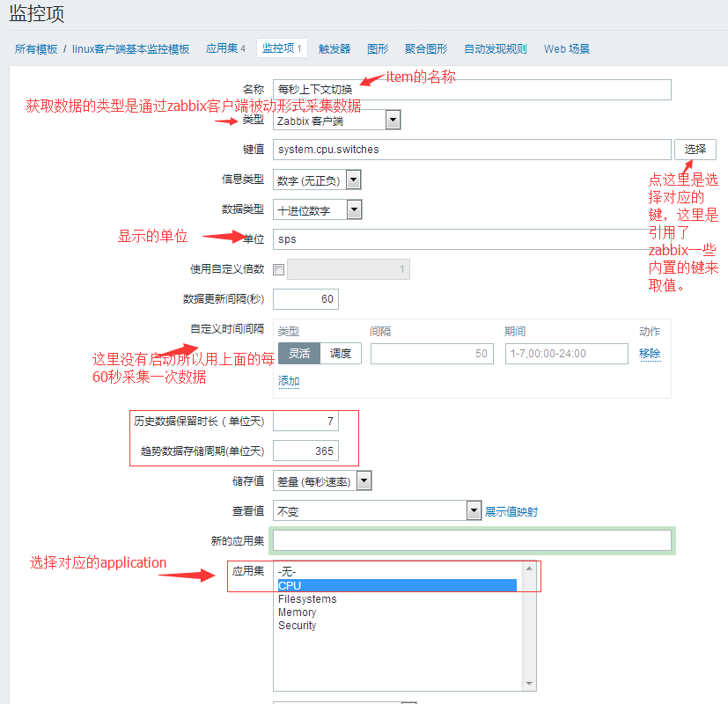Expand the 数据类型 dropdown showing 十进位数字
Screen dimensions: 728x704
pyautogui.click(x=317, y=209)
